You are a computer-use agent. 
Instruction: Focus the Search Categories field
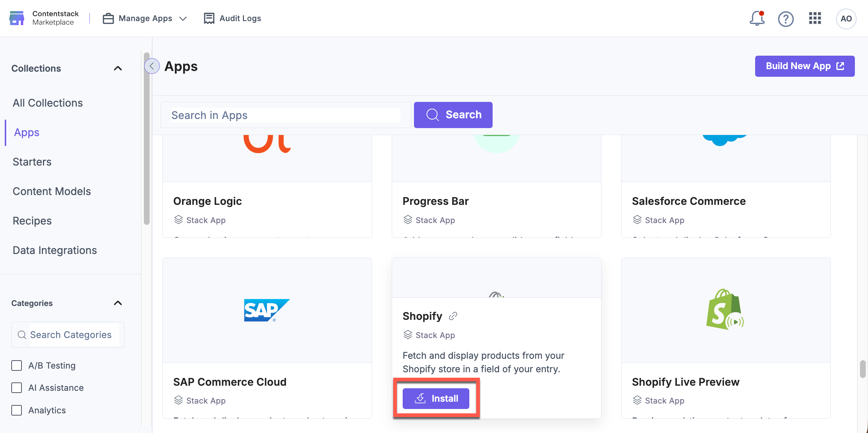coord(68,335)
